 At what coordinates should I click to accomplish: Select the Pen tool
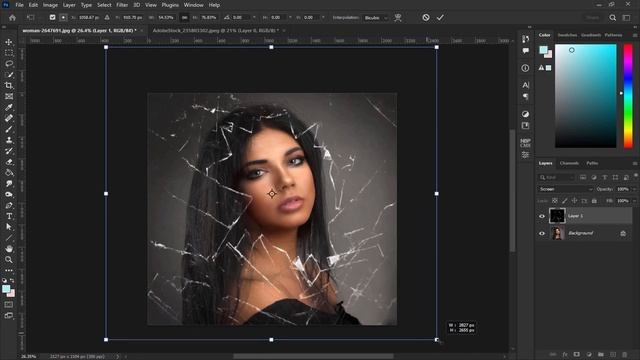[x=9, y=205]
